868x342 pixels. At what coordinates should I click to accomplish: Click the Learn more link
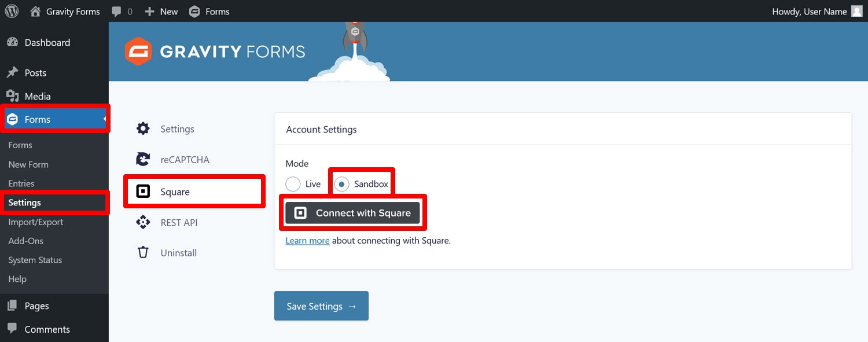click(x=307, y=240)
